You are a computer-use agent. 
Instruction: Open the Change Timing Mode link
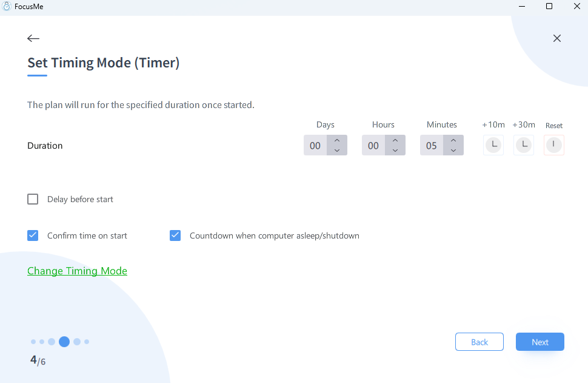click(77, 271)
